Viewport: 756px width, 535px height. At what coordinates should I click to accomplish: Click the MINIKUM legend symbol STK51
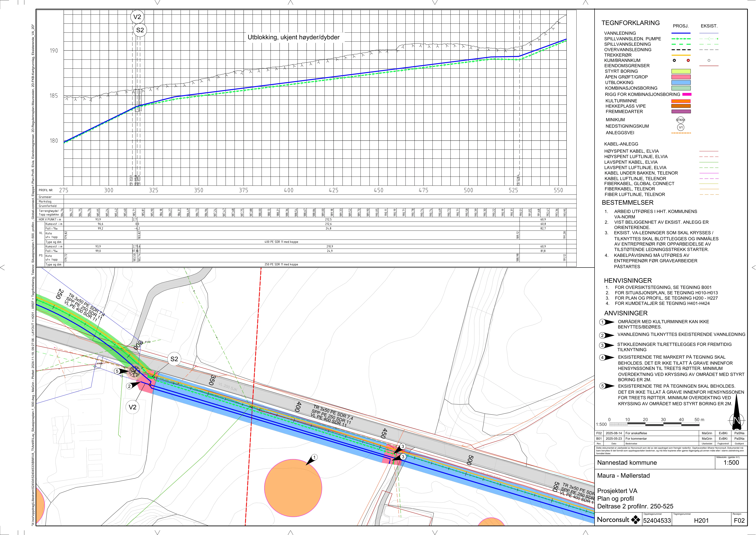[x=681, y=120]
